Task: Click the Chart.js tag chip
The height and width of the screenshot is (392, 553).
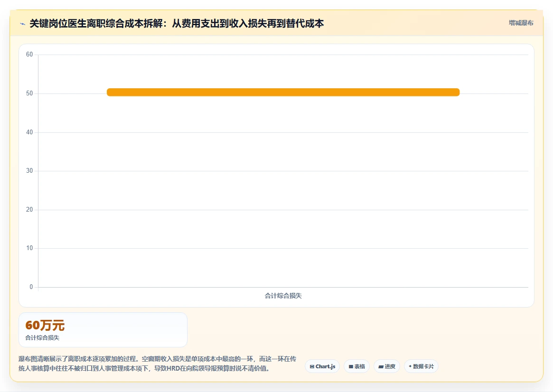Action: (322, 366)
